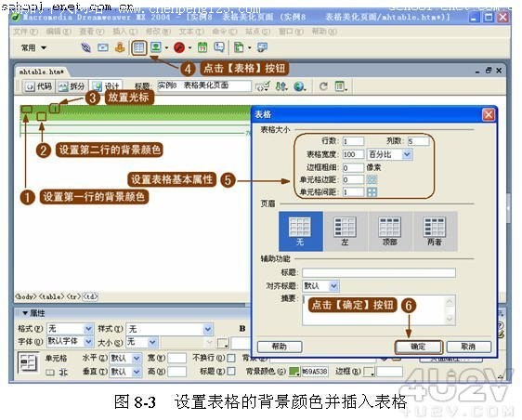Check the 不换行 checkbox

[x=230, y=358]
